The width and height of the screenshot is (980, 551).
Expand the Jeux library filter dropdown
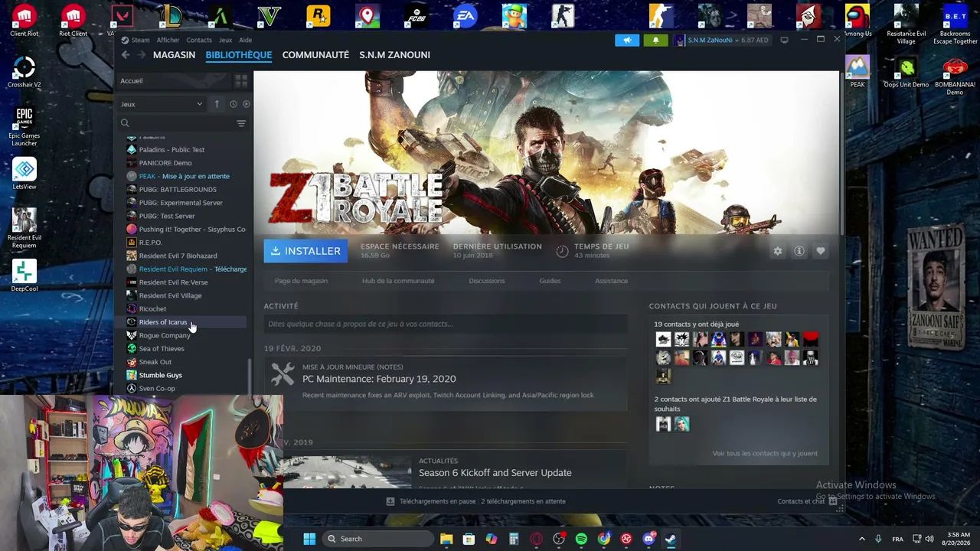pos(162,104)
